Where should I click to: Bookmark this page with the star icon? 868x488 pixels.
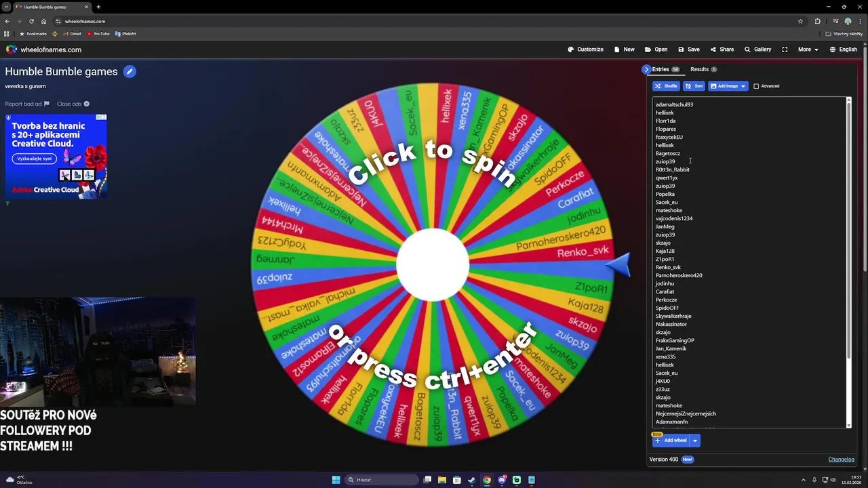coord(800,21)
